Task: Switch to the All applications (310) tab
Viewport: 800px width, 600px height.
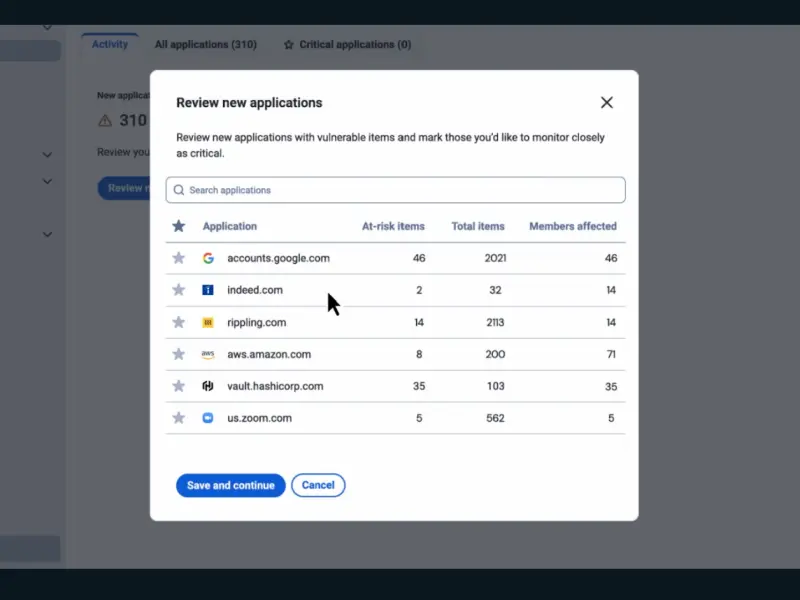Action: (x=206, y=44)
